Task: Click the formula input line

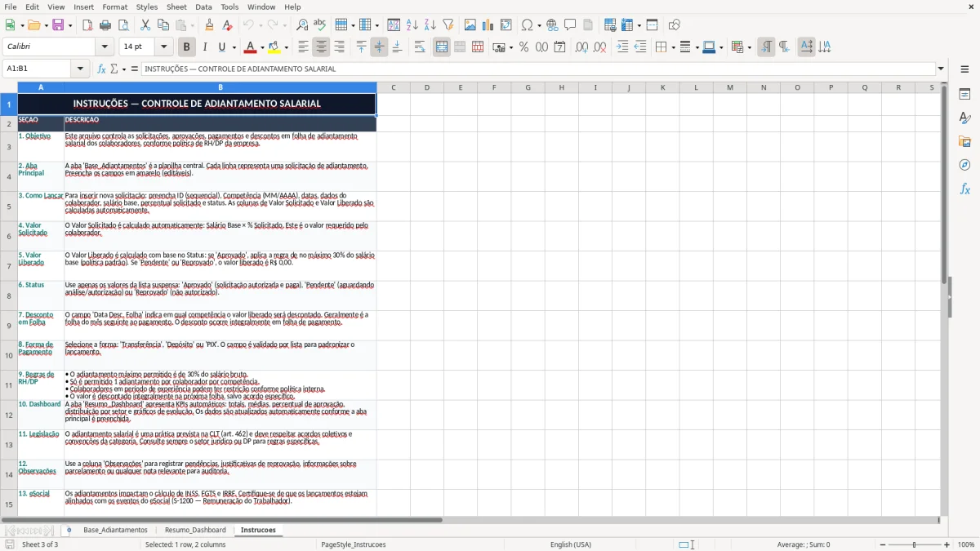Action: (x=538, y=69)
